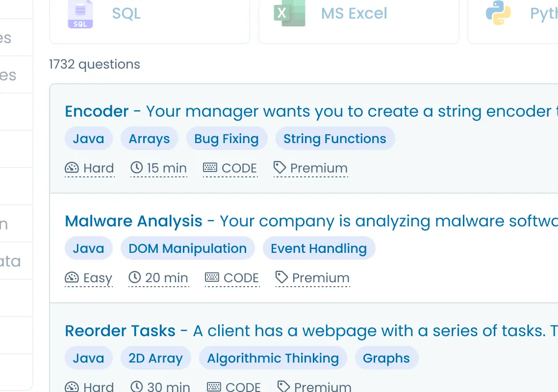Click the Graphs tag on Reorder Tasks
This screenshot has height=392, width=558.
pos(386,358)
